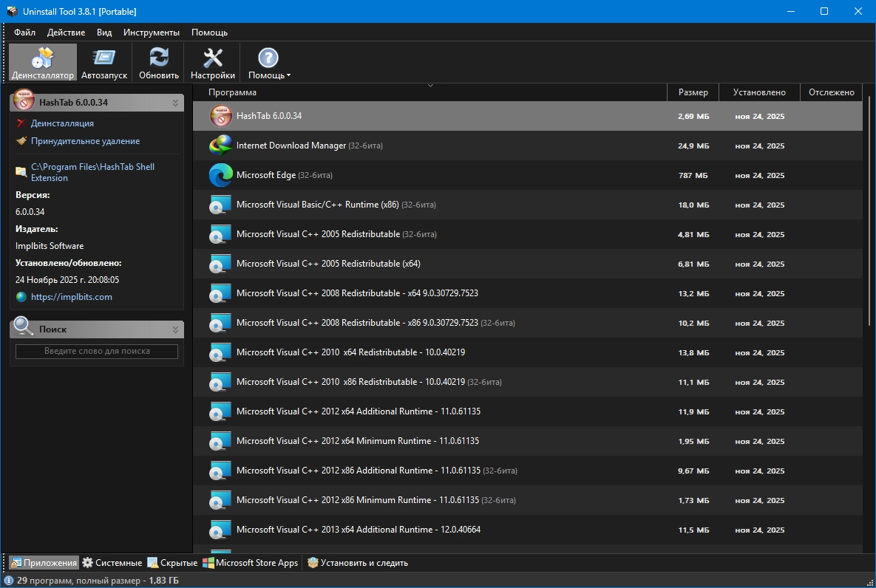This screenshot has height=588, width=876.
Task: Click the Принудительное удаление link
Action: (x=85, y=141)
